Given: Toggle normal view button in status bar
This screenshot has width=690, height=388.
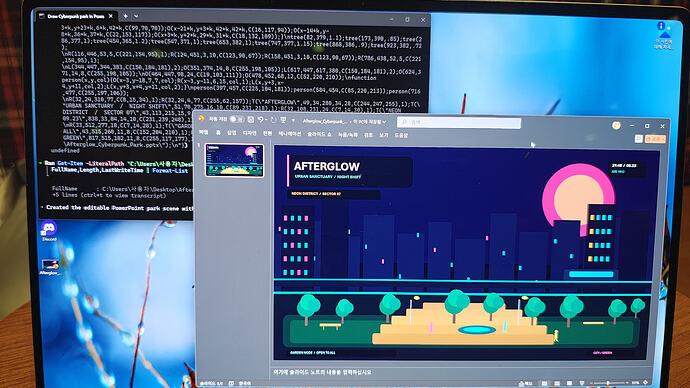Looking at the screenshot, I should pos(544,383).
